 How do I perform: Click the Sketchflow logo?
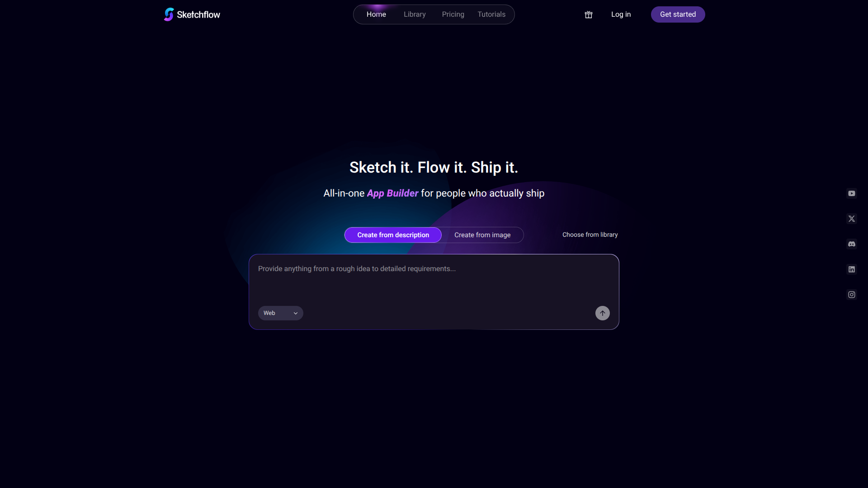(x=191, y=14)
